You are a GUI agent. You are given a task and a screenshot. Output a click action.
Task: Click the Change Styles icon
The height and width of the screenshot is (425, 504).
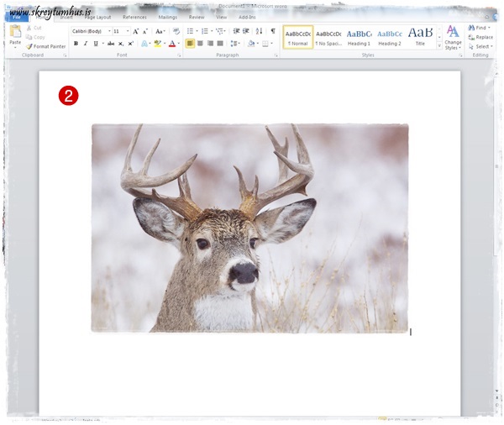453,37
